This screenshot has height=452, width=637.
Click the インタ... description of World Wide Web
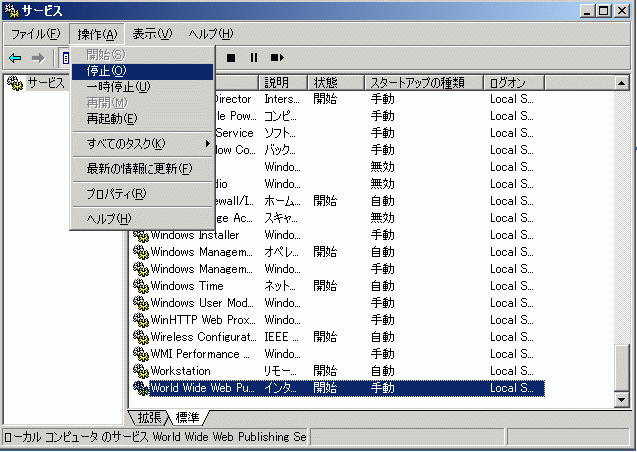pos(280,388)
